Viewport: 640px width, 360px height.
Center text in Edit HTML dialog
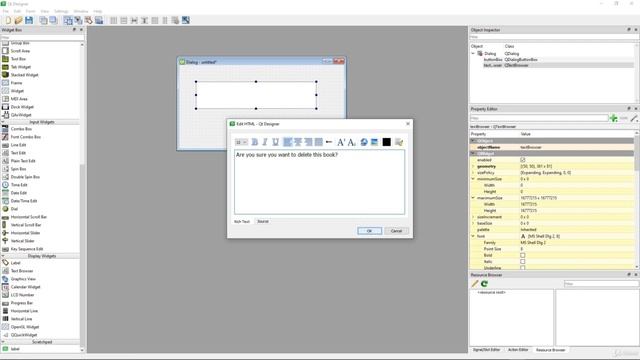(298, 142)
